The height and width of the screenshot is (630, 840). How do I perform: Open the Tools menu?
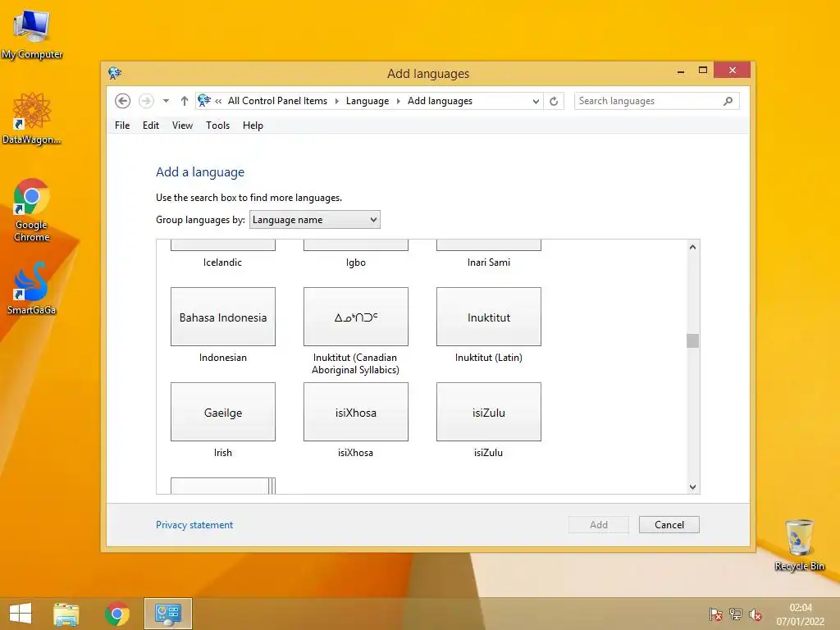[x=217, y=126]
